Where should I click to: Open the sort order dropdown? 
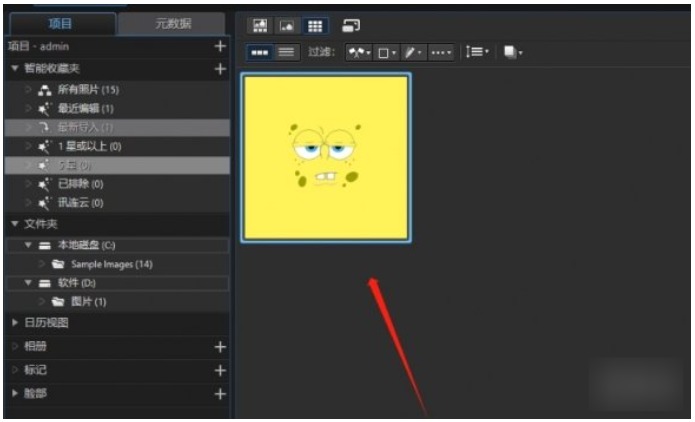pyautogui.click(x=477, y=52)
